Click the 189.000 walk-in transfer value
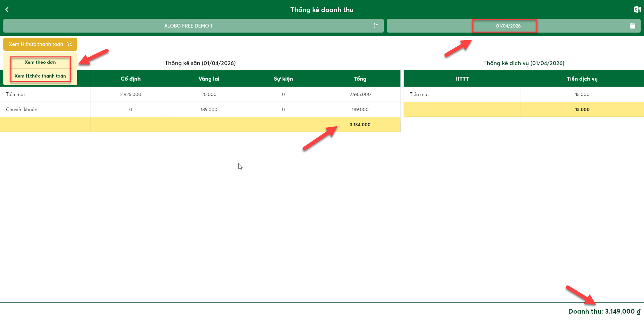Image resolution: width=644 pixels, height=320 pixels. click(x=209, y=109)
